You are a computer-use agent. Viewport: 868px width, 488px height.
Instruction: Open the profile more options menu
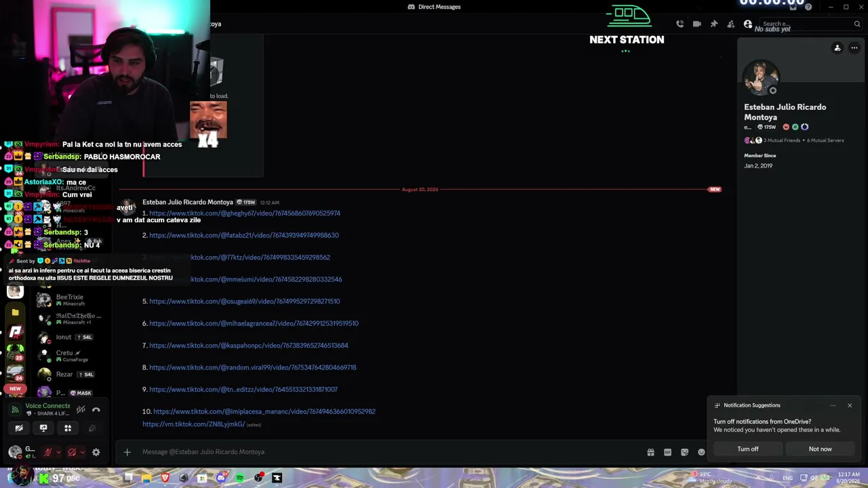click(x=854, y=48)
